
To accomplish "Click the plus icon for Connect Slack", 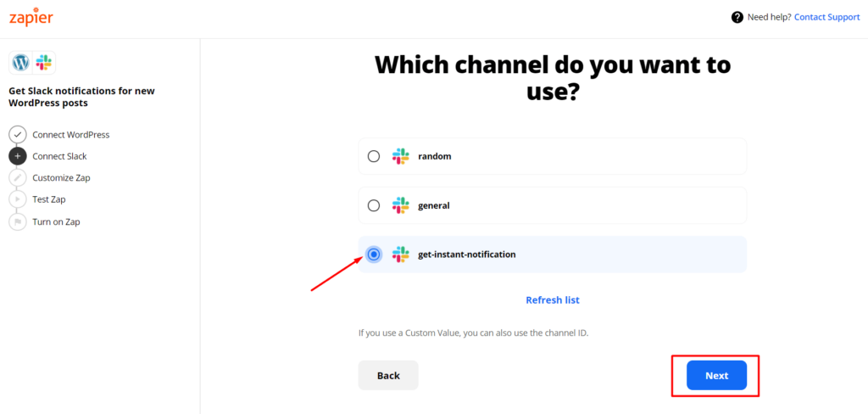I will click(18, 156).
